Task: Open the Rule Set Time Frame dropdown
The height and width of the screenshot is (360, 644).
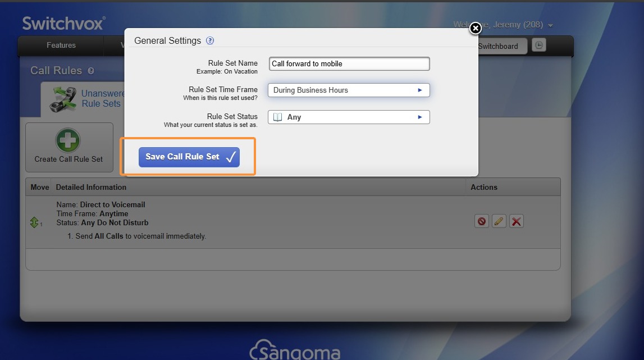Action: 349,90
